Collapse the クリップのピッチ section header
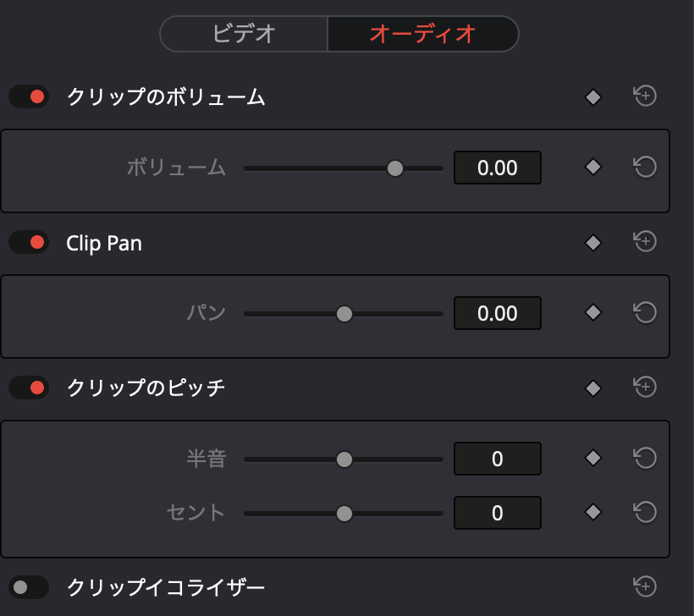 click(x=146, y=388)
